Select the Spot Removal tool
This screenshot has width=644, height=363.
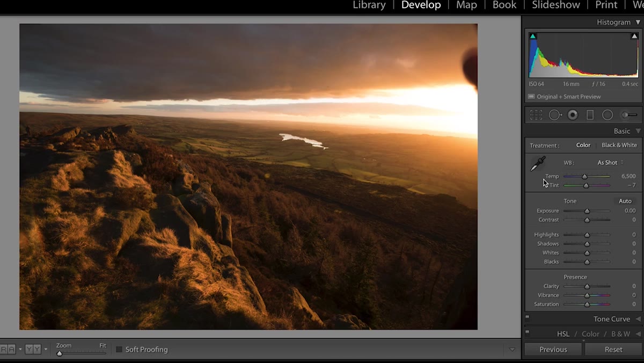click(x=555, y=115)
